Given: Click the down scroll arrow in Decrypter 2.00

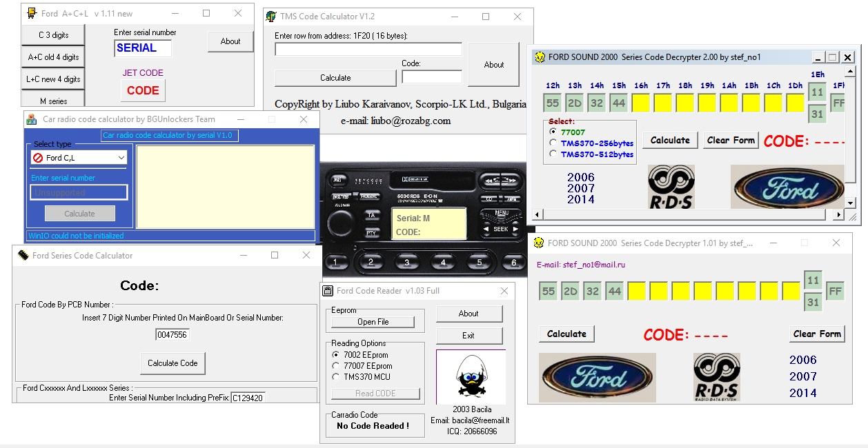Looking at the screenshot, I should pos(850,203).
